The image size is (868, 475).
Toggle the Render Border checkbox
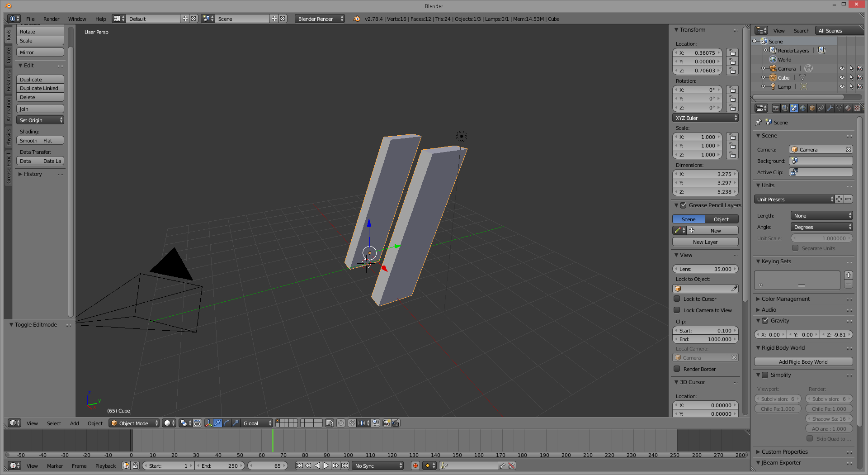point(677,369)
